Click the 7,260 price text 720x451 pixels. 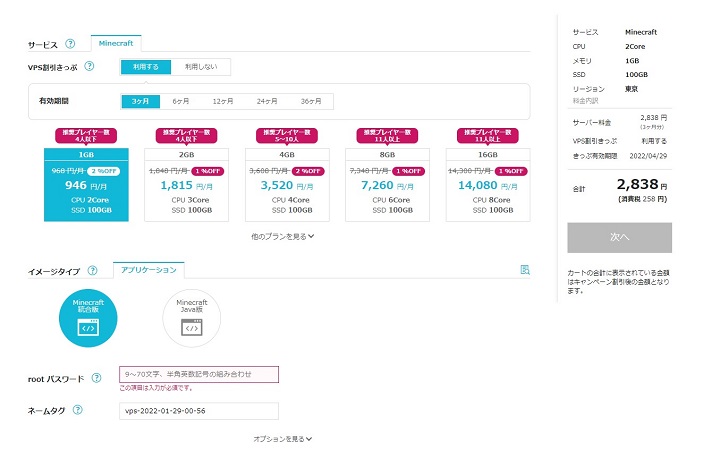point(377,185)
